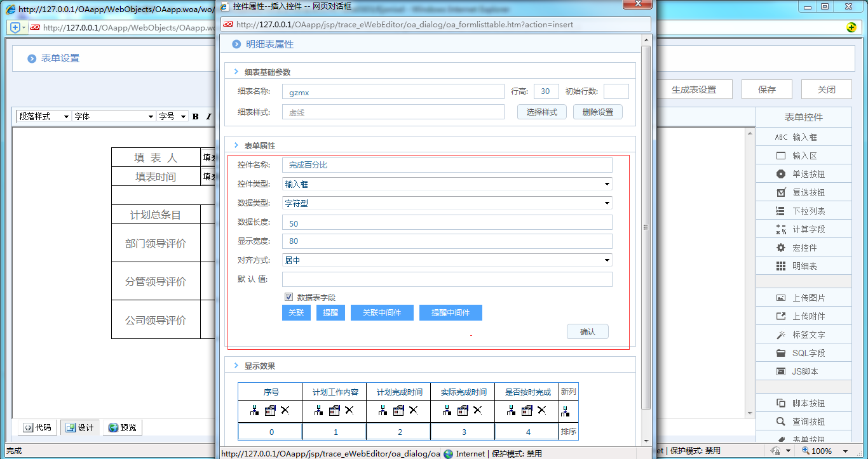Click inside the 默认值 input field
Image resolution: width=868 pixels, height=459 pixels.
pyautogui.click(x=445, y=279)
